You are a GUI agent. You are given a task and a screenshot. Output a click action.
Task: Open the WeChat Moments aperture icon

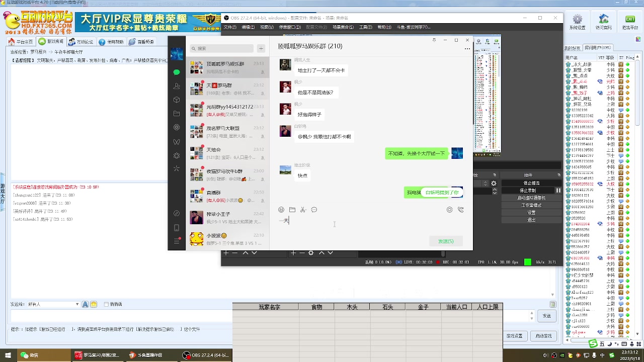[177, 128]
